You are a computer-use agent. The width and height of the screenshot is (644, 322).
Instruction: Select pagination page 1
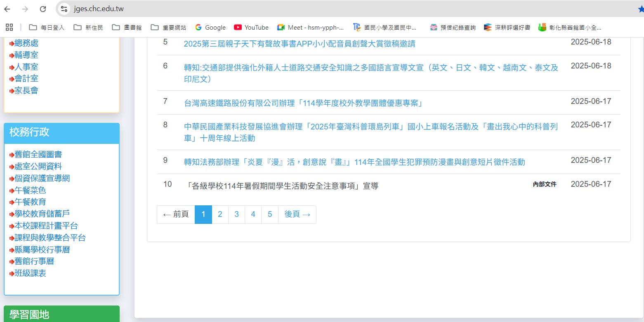(x=203, y=214)
